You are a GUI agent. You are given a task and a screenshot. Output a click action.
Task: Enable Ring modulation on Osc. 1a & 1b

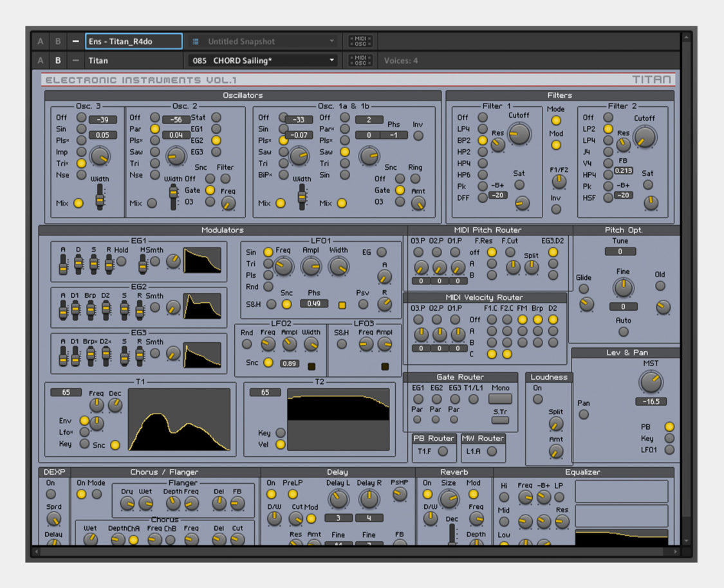click(x=416, y=178)
